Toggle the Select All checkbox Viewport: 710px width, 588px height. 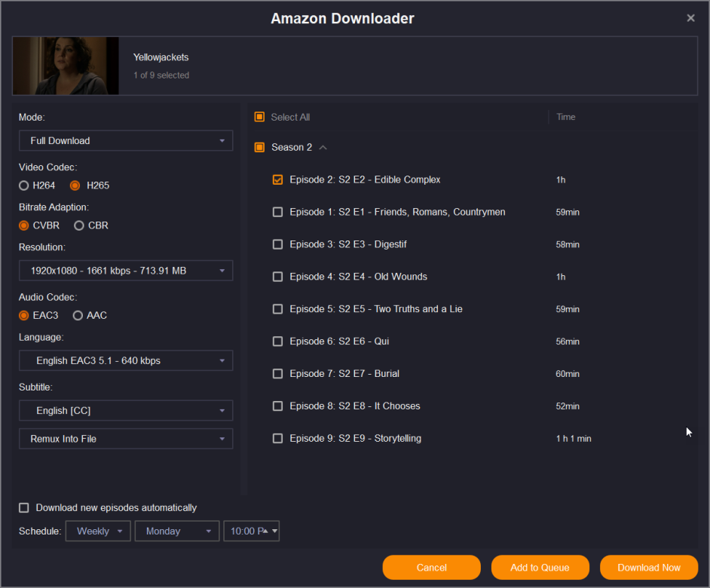pyautogui.click(x=259, y=117)
